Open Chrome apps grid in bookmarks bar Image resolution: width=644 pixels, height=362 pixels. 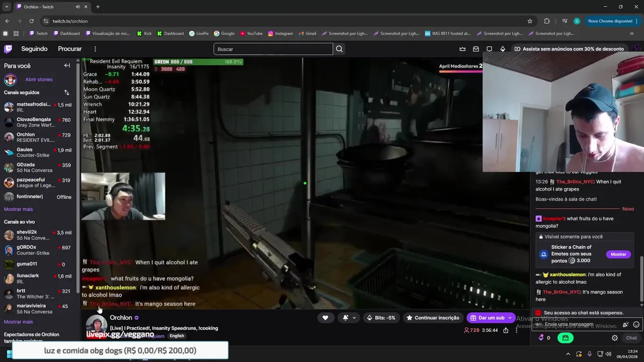tap(16, 34)
